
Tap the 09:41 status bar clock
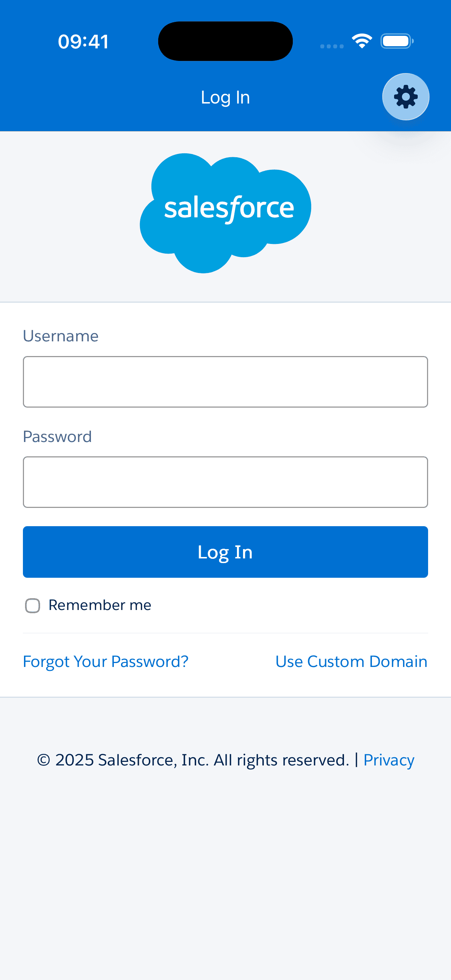coord(83,42)
